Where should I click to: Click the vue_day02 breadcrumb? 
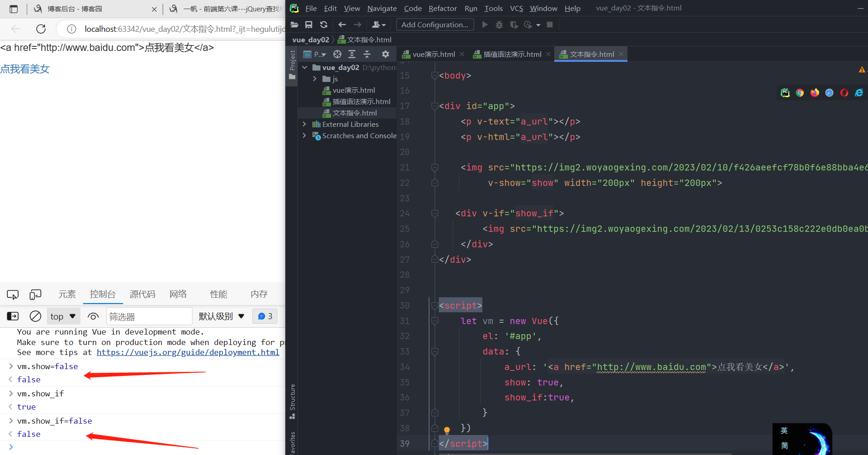(311, 40)
